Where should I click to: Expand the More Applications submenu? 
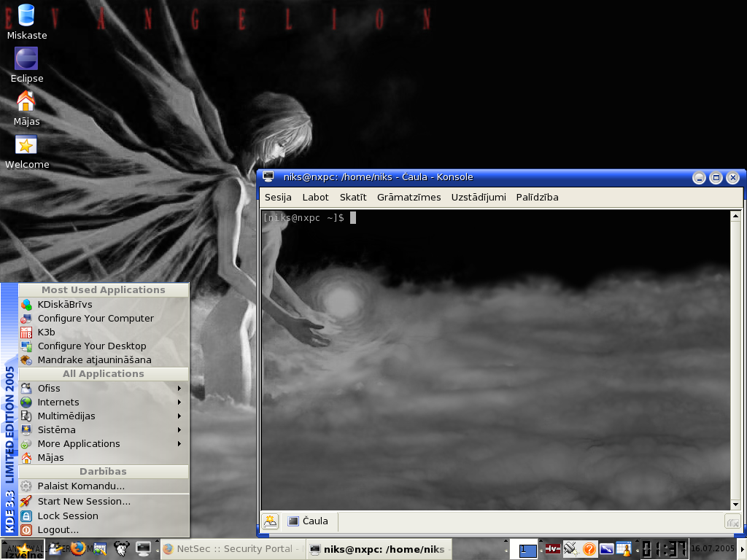tap(104, 443)
